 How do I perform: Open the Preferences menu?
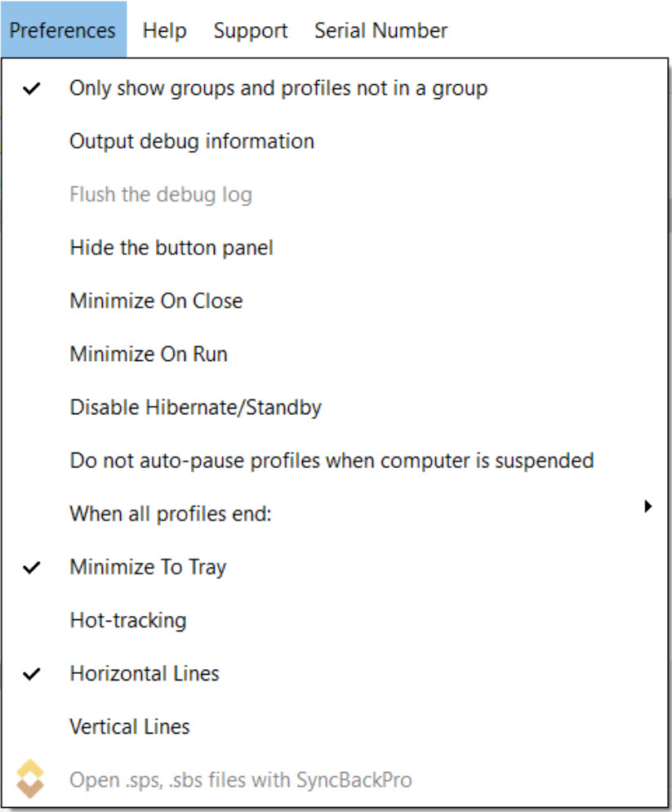point(63,31)
